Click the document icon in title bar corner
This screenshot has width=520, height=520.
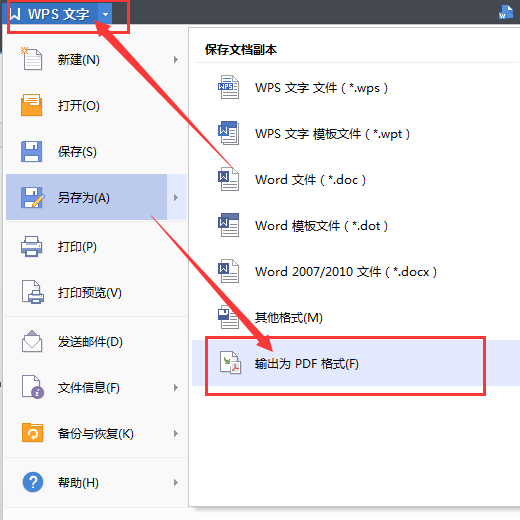pyautogui.click(x=506, y=12)
